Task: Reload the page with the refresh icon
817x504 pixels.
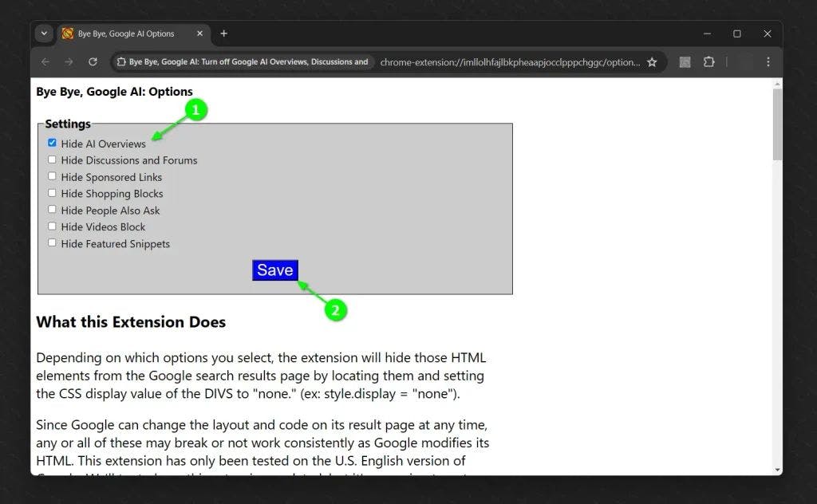Action: click(93, 62)
